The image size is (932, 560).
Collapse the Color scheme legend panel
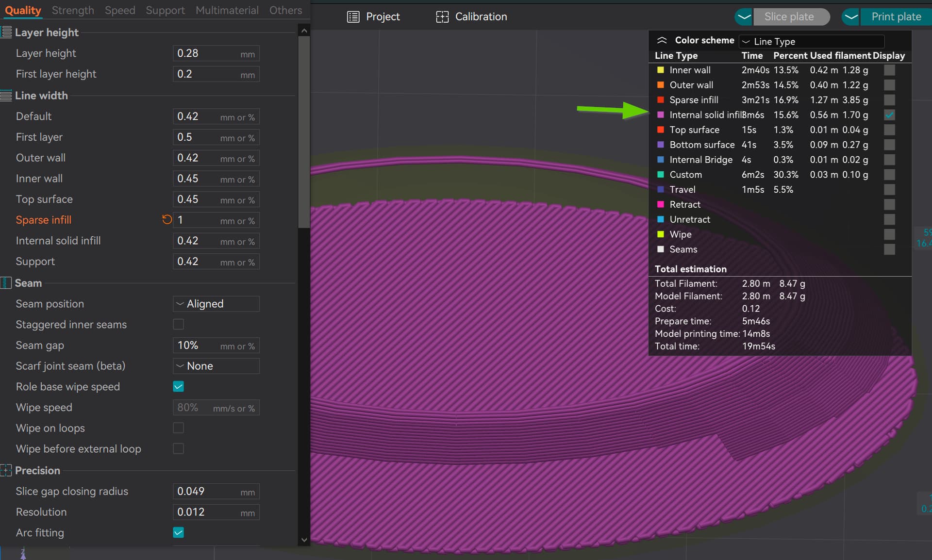662,40
